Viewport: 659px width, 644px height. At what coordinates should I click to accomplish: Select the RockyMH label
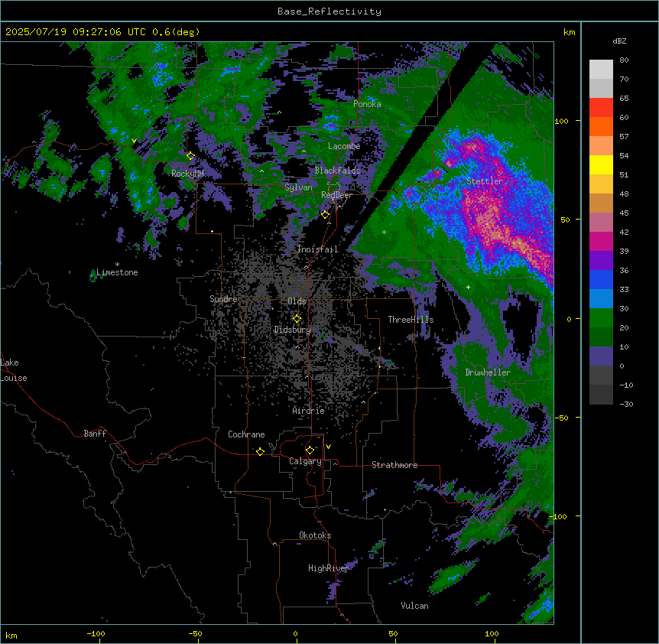click(187, 174)
